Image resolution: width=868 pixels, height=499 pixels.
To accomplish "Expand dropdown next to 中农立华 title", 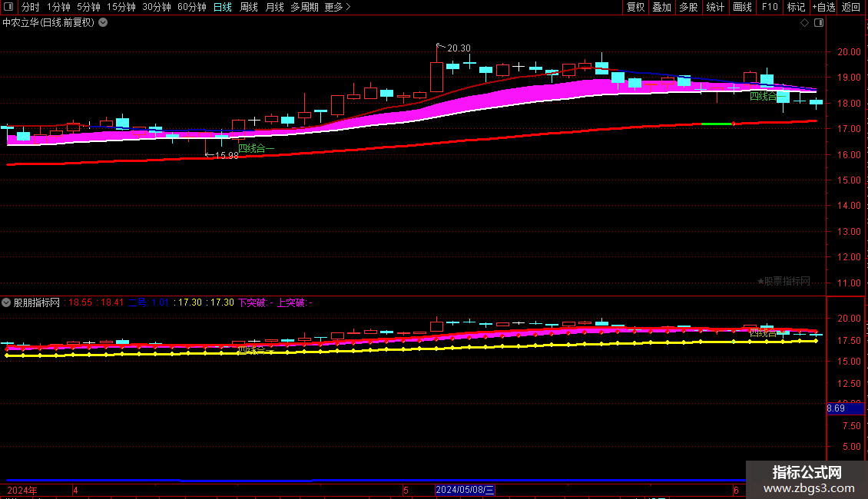I will point(103,23).
